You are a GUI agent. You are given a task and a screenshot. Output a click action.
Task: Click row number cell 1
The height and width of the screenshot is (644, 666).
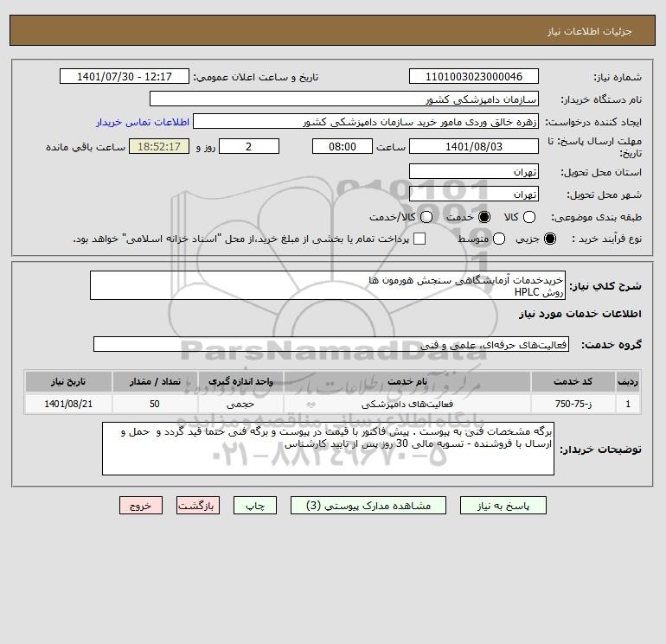click(x=628, y=404)
